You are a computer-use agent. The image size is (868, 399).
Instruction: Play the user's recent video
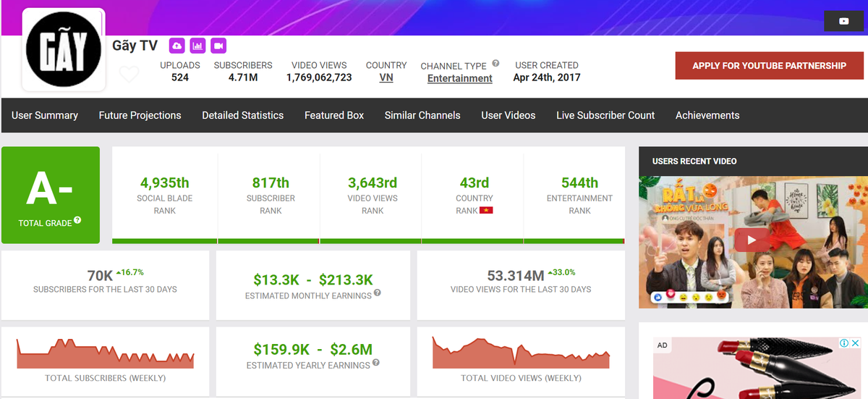point(752,240)
